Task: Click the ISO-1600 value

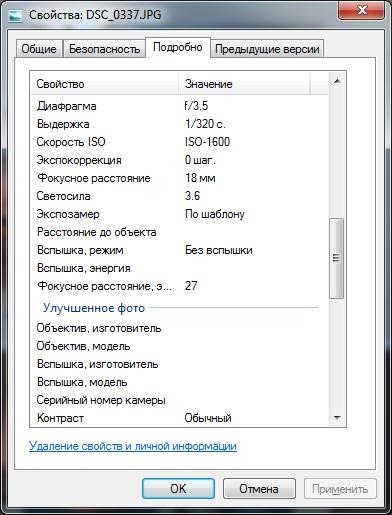Action: pos(207,142)
